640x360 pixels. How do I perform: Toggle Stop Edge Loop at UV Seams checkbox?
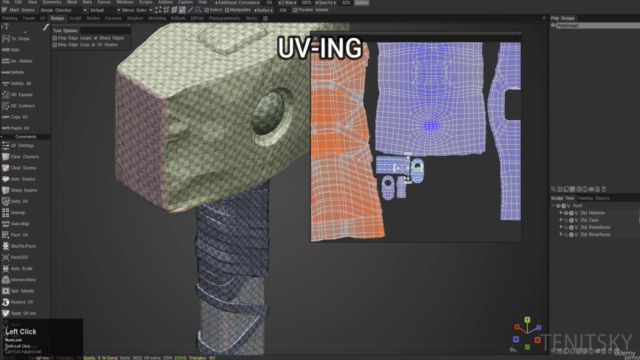click(55, 45)
